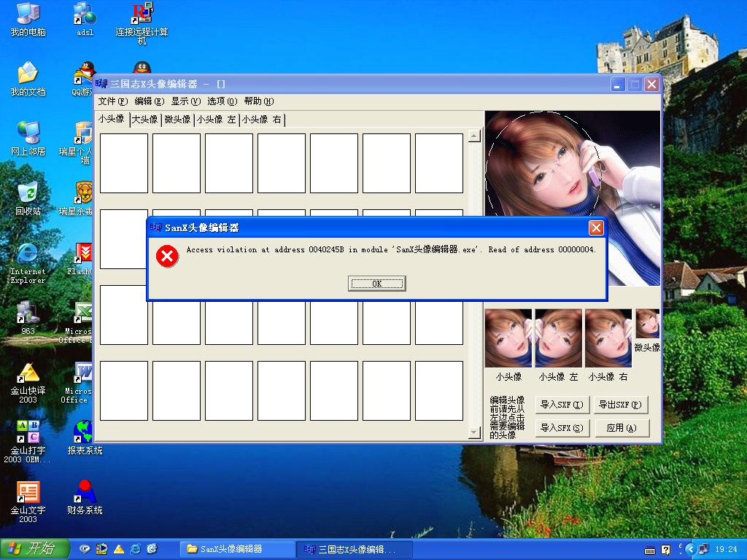Click the 应用 apply button
The width and height of the screenshot is (747, 560).
click(621, 428)
